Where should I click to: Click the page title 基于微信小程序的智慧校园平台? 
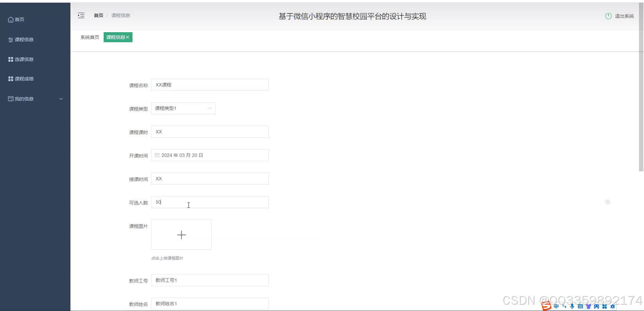[352, 16]
